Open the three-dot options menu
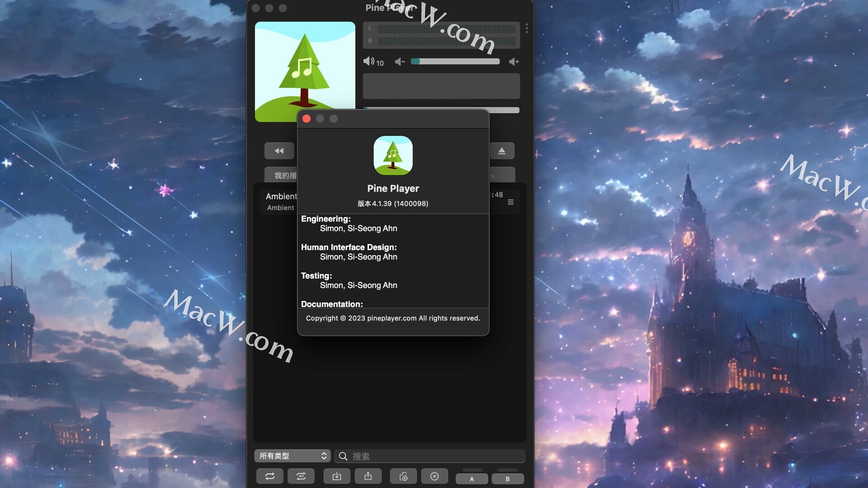Viewport: 868px width, 488px height. (527, 28)
